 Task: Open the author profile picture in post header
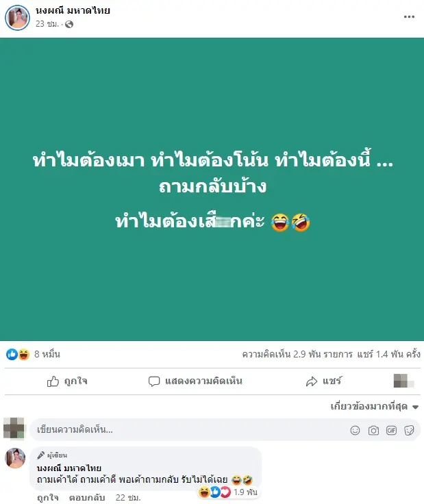pos(17,18)
